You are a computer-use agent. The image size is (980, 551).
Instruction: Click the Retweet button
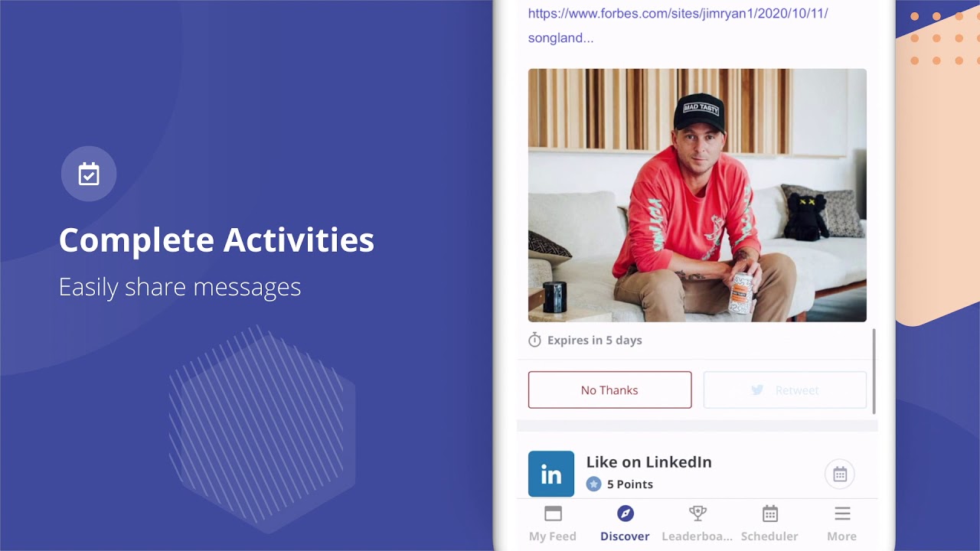click(x=785, y=390)
